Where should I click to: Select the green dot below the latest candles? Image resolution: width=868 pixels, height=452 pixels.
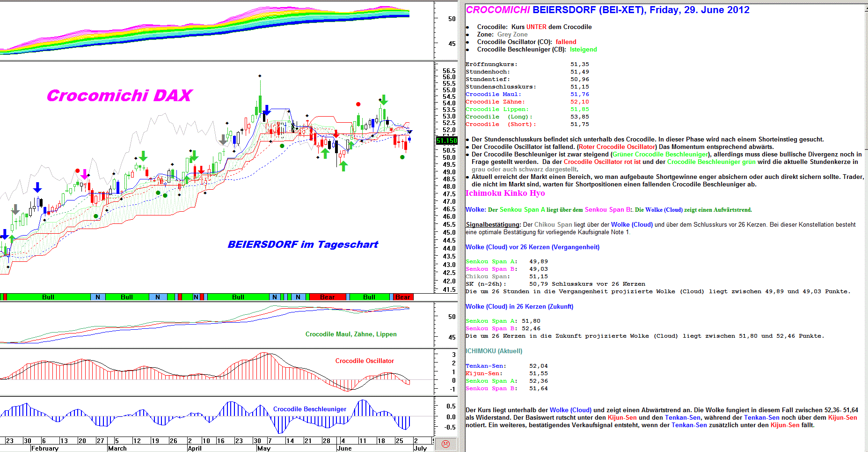(402, 157)
